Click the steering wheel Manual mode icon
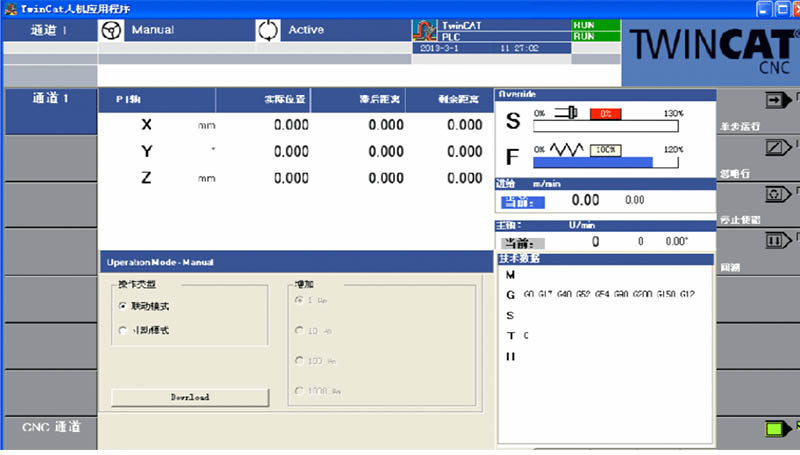The image size is (800, 455). pyautogui.click(x=111, y=30)
